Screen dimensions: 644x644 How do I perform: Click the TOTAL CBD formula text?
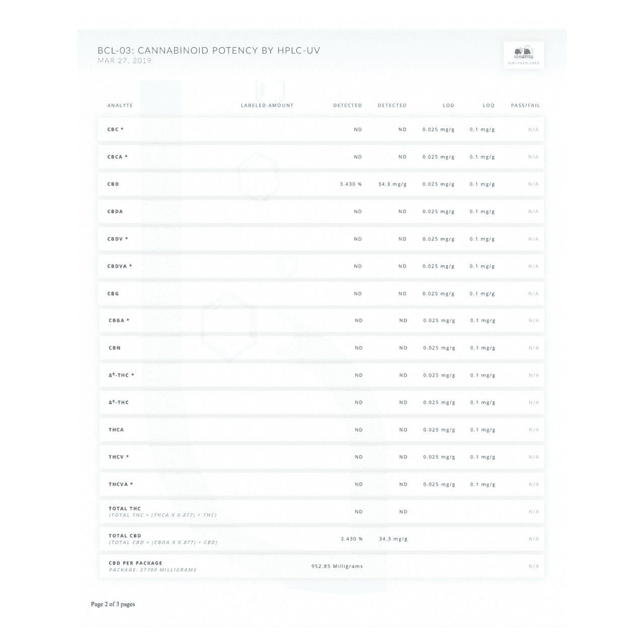[164, 542]
